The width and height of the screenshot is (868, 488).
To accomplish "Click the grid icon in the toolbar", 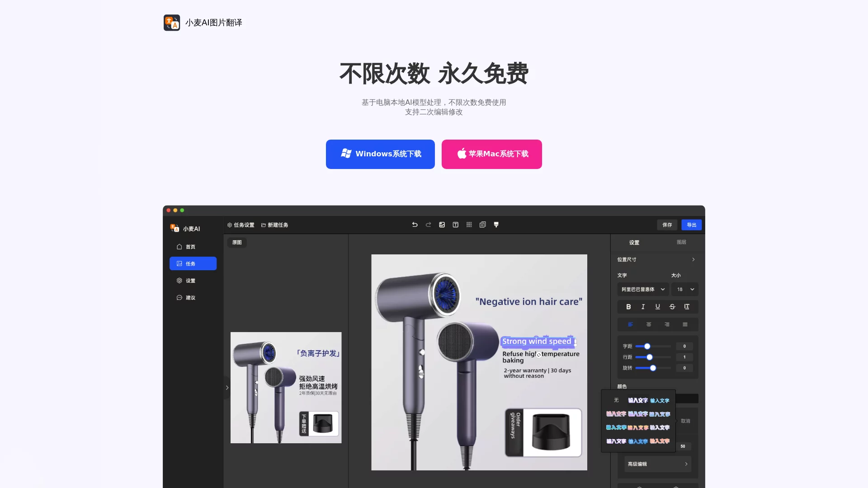I will coord(469,225).
